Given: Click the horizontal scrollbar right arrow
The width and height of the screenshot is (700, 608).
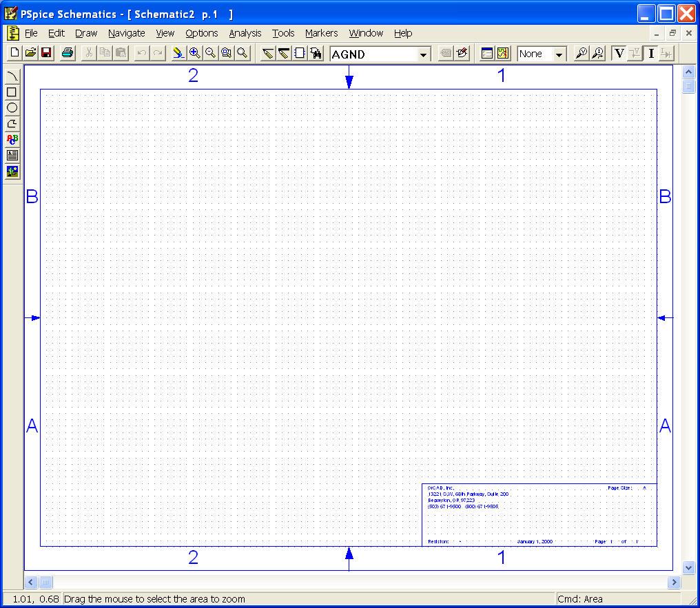Looking at the screenshot, I should [673, 583].
